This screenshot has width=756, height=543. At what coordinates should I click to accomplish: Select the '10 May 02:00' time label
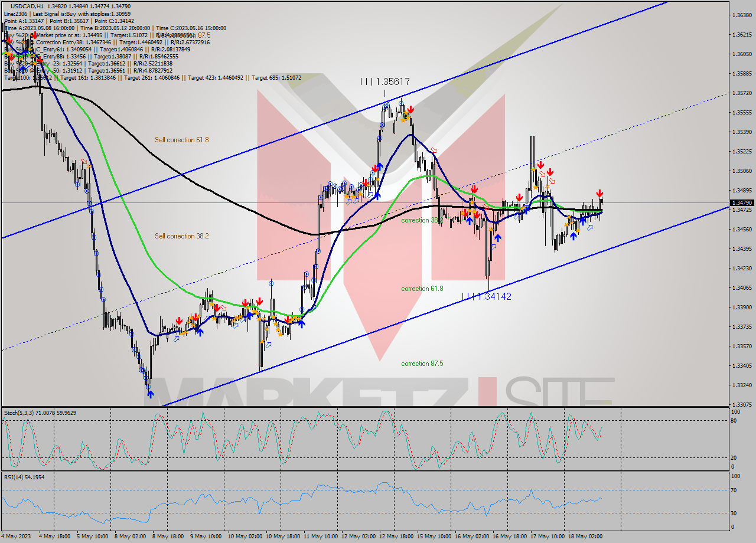tap(246, 536)
